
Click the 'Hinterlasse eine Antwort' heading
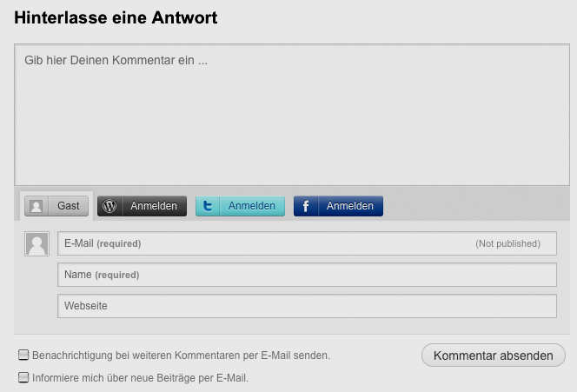tap(116, 17)
